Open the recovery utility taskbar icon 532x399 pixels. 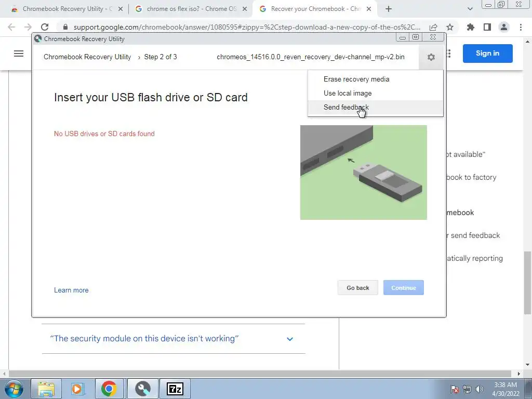click(143, 389)
